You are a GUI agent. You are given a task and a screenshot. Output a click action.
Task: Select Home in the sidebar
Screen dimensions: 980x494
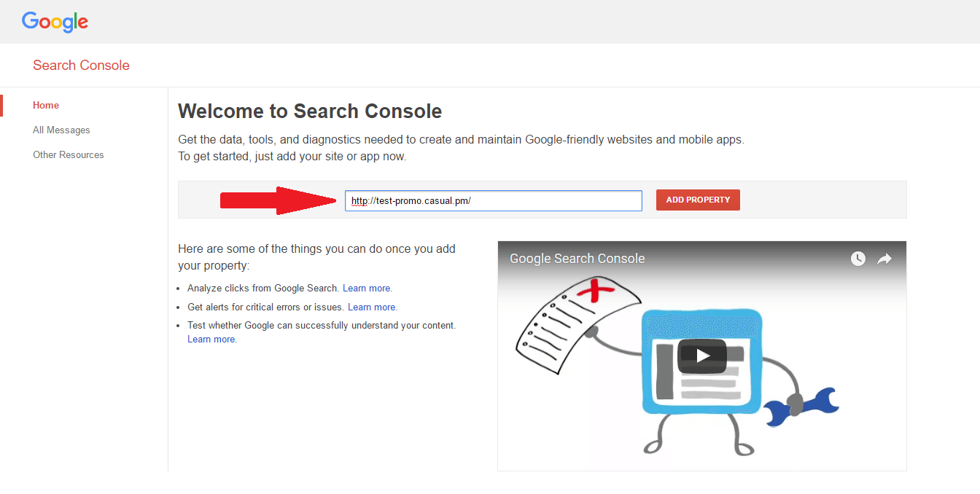click(x=46, y=105)
